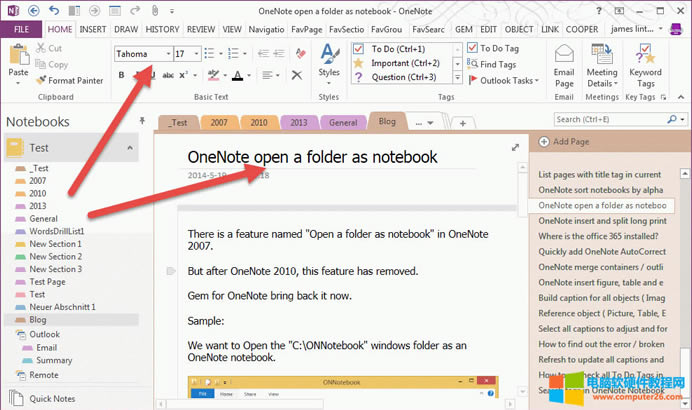Toggle Bold formatting

pyautogui.click(x=121, y=75)
